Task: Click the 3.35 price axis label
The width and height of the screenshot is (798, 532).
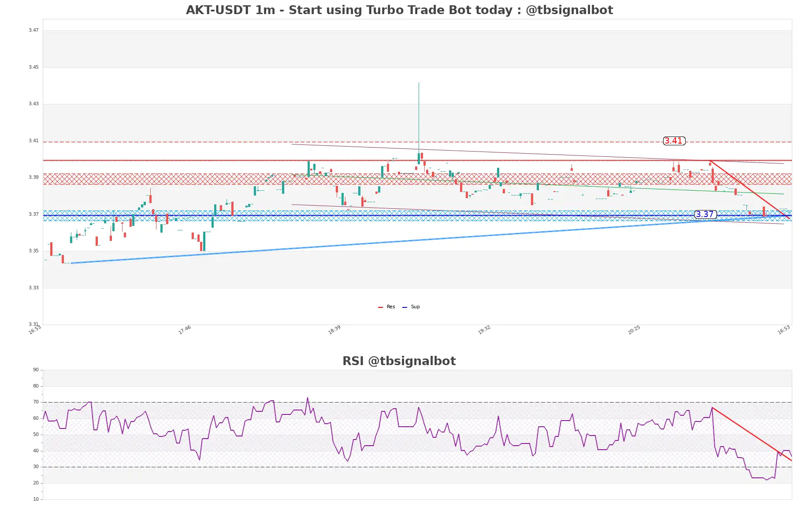Action: pos(33,251)
